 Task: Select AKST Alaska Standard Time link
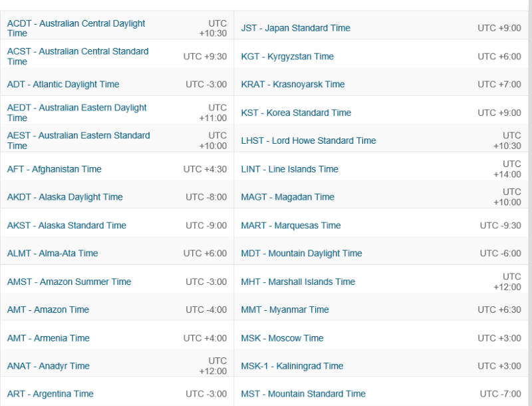[x=66, y=225]
